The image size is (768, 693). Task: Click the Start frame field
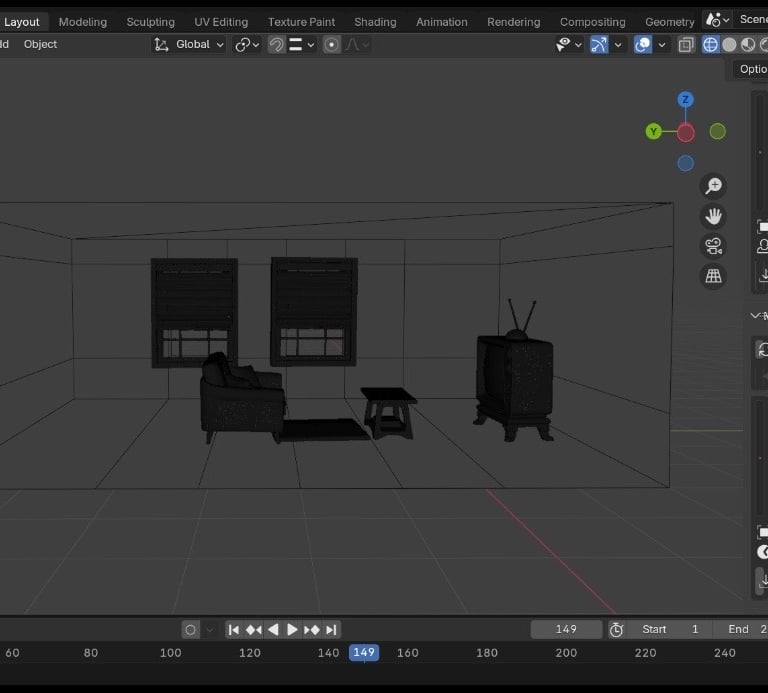click(670, 629)
